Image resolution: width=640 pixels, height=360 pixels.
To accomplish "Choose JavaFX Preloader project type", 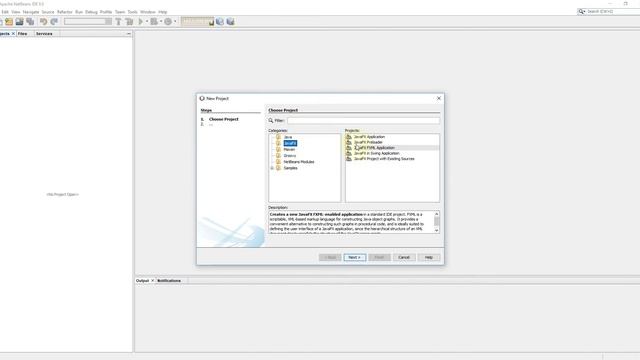I will [x=368, y=142].
